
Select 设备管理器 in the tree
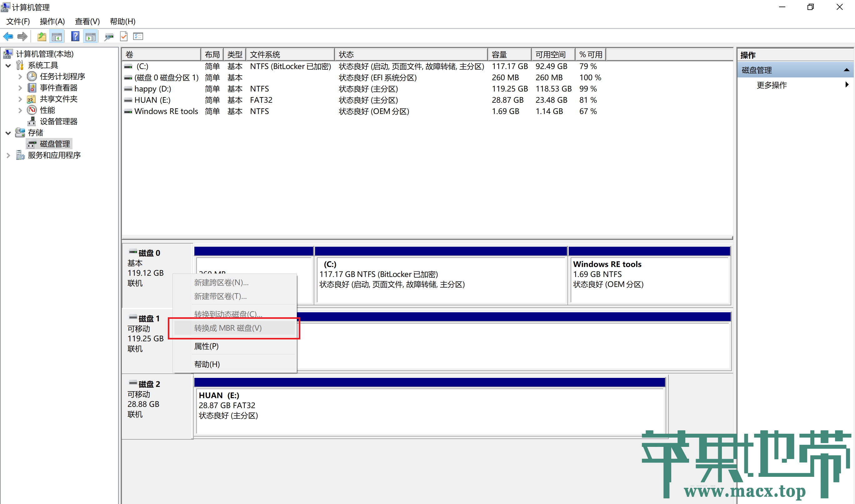pos(58,121)
